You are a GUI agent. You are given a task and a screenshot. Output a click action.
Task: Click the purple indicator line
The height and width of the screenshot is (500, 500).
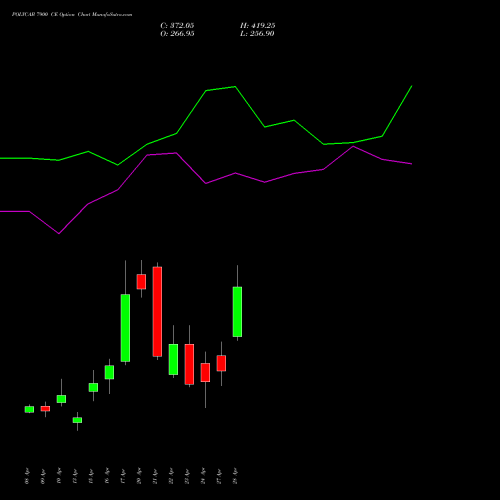point(206,183)
